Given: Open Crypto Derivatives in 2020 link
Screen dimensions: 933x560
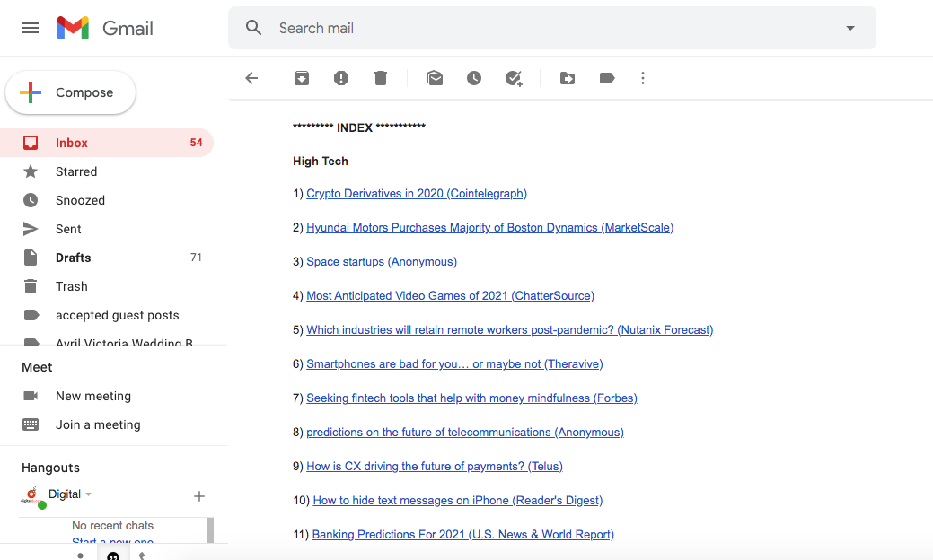Looking at the screenshot, I should click(x=417, y=193).
